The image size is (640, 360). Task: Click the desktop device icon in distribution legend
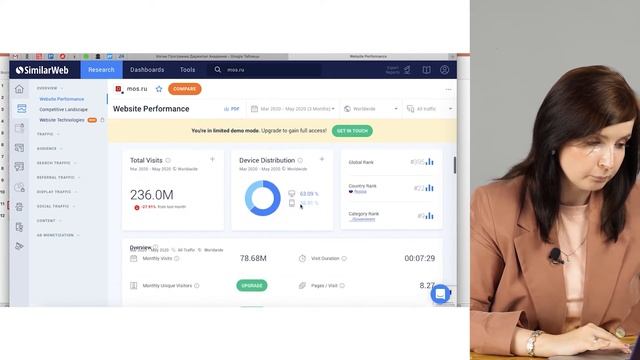[291, 193]
